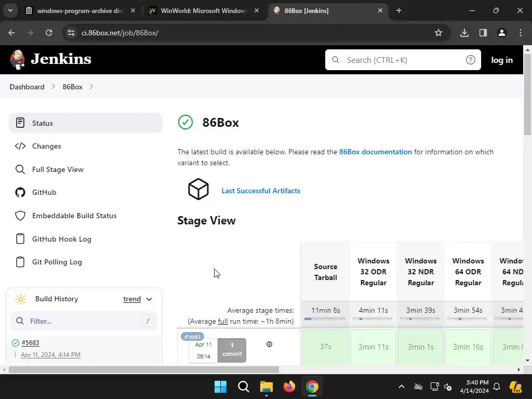The height and width of the screenshot is (399, 532).
Task: Click the GitHub octocat icon
Action: click(x=20, y=192)
